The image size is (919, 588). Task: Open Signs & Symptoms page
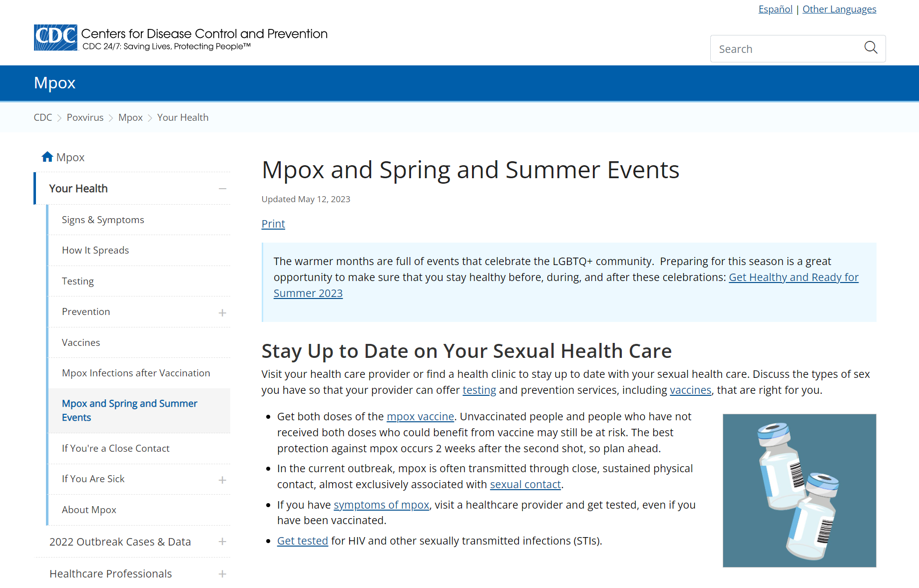click(x=103, y=220)
